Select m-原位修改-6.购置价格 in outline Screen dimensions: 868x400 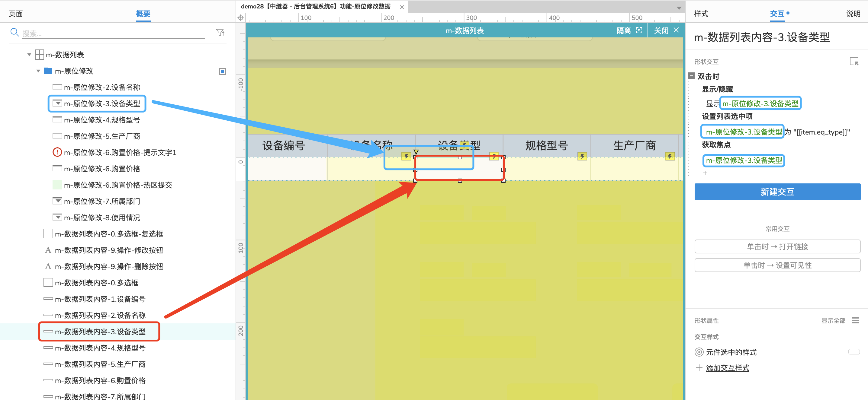coord(102,169)
